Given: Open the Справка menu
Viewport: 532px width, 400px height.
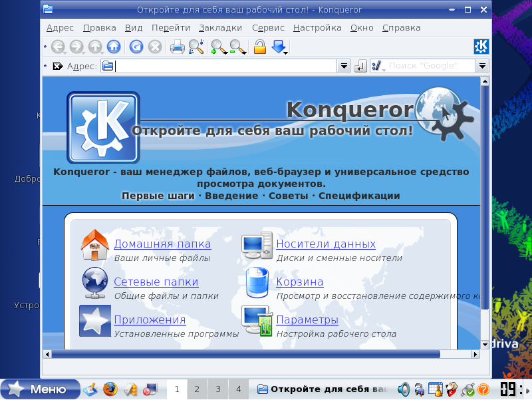Looking at the screenshot, I should coord(402,28).
